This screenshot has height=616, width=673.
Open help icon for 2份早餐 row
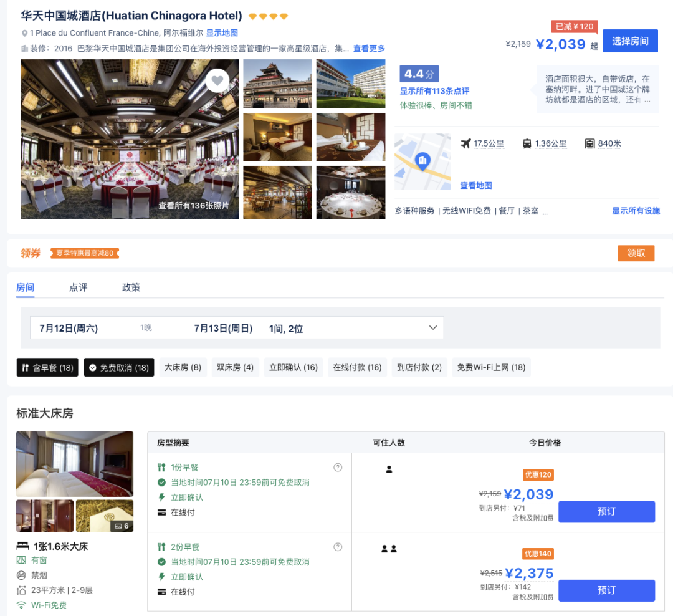338,547
